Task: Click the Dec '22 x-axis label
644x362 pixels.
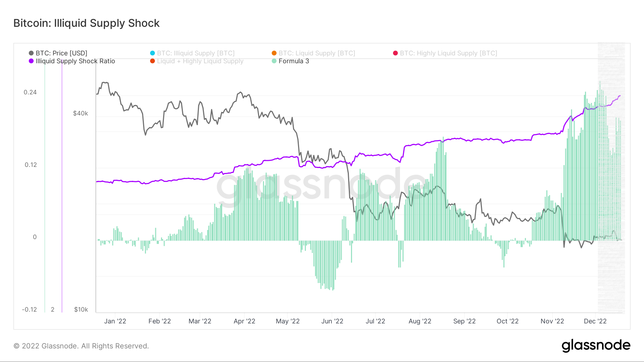Action: (x=595, y=321)
